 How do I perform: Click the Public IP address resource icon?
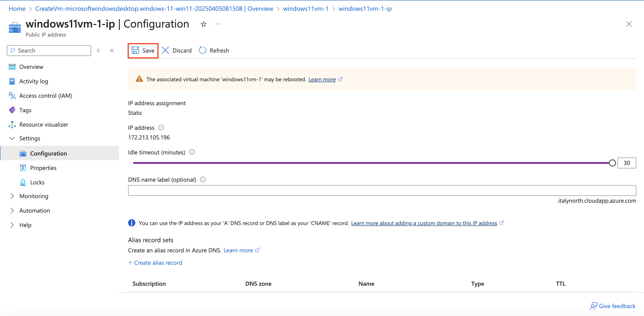coord(15,28)
